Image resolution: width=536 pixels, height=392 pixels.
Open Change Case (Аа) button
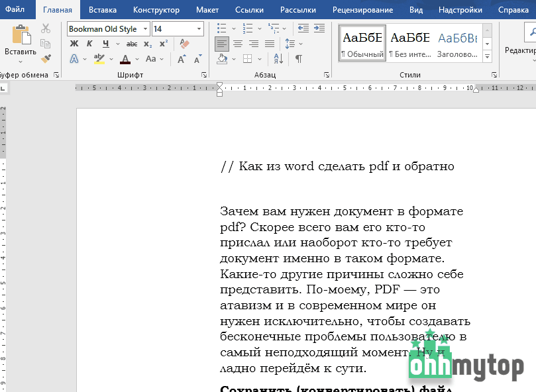[151, 59]
